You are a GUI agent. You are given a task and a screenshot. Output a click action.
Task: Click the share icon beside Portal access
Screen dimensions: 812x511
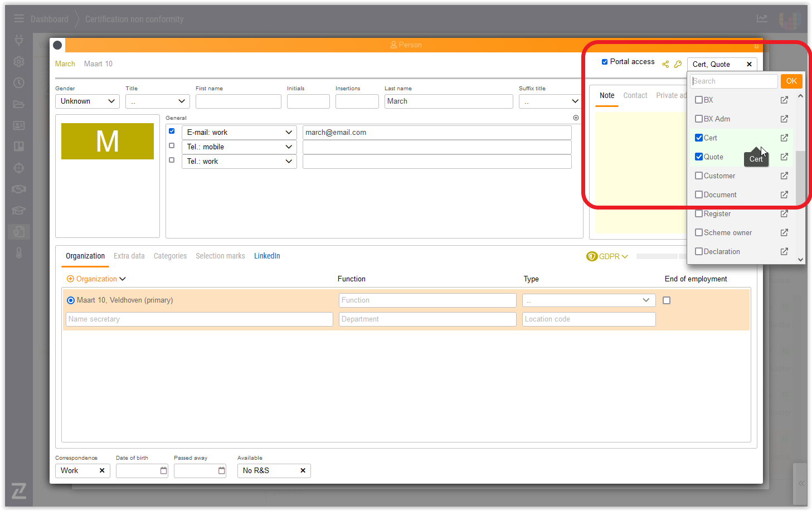665,64
